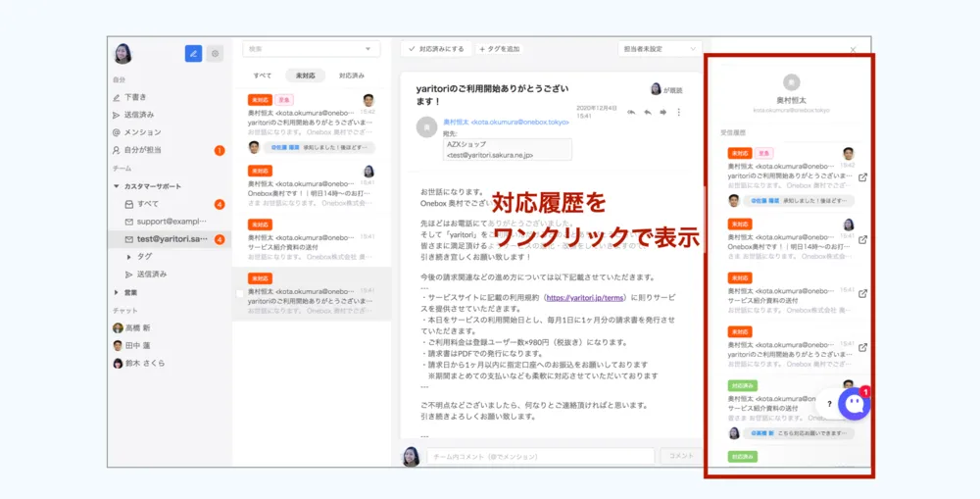
Task: Switch to the すべて tab
Action: 263,75
